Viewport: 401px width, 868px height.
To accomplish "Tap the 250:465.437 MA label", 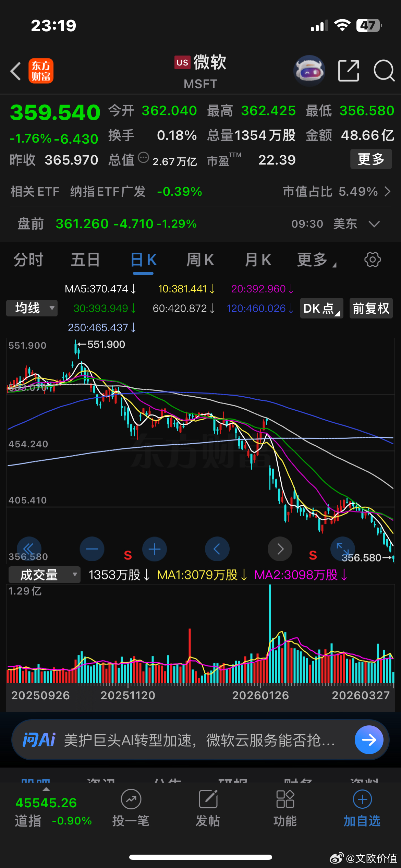I will click(102, 327).
